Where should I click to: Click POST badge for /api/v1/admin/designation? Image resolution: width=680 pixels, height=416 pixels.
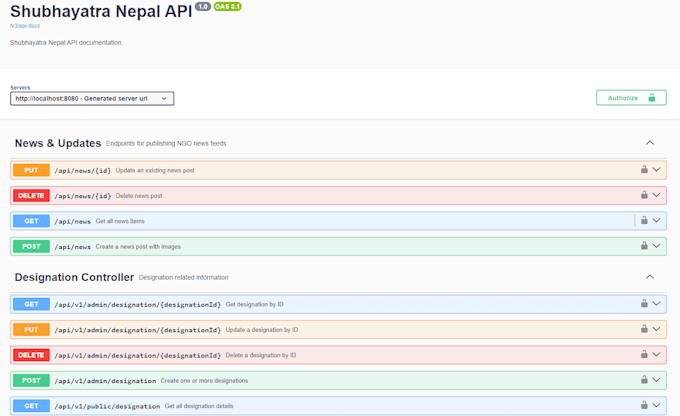tap(31, 380)
